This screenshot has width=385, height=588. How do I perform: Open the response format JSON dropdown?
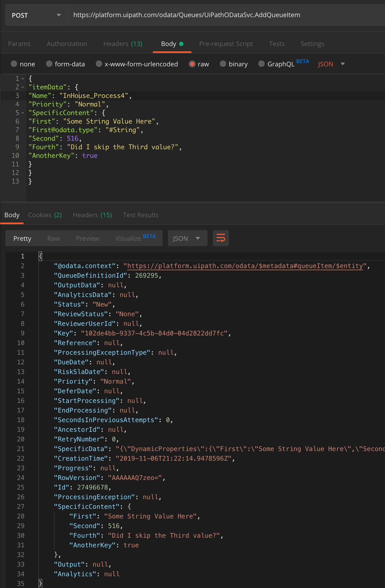point(187,238)
